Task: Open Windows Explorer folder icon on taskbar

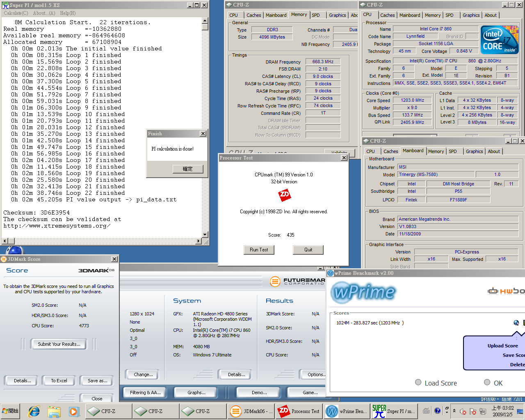Action: pos(54,411)
